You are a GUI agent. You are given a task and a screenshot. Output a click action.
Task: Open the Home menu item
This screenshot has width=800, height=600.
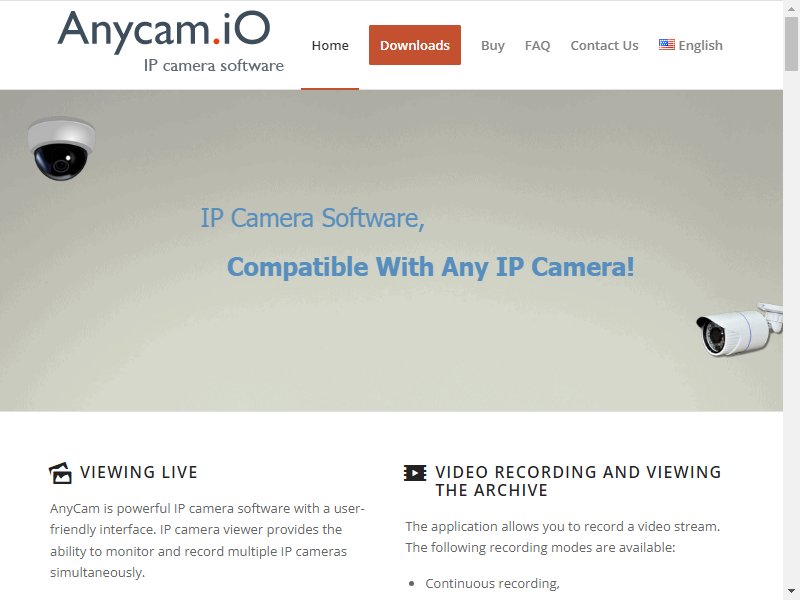tap(330, 45)
